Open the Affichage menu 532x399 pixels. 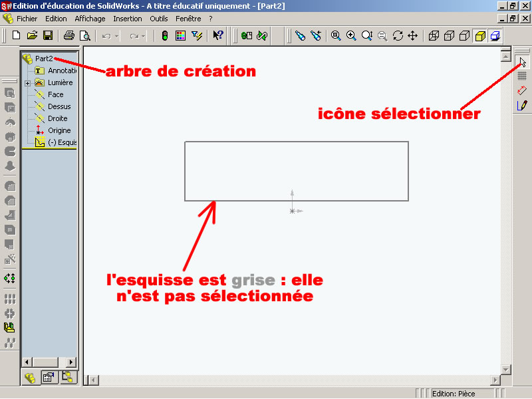tap(90, 19)
